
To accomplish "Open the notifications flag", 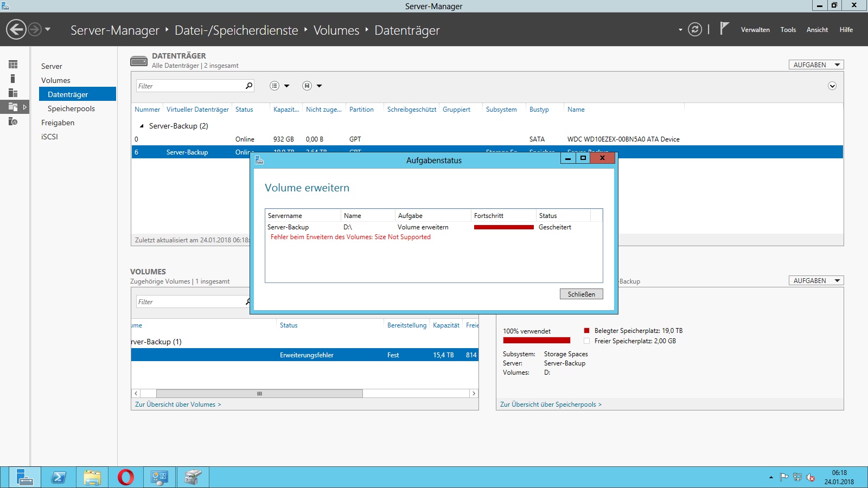I will click(x=724, y=28).
